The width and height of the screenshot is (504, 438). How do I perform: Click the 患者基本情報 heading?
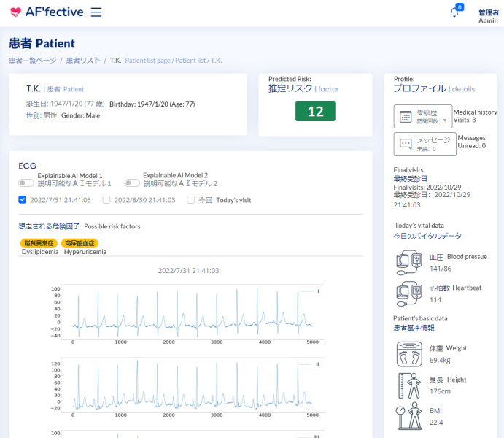(414, 328)
